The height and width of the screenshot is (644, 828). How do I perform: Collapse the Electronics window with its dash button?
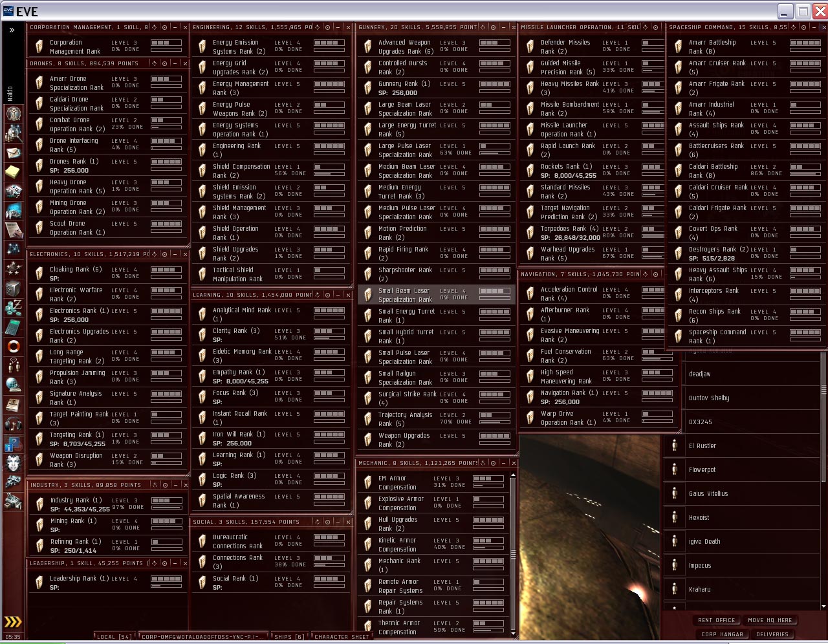[175, 254]
